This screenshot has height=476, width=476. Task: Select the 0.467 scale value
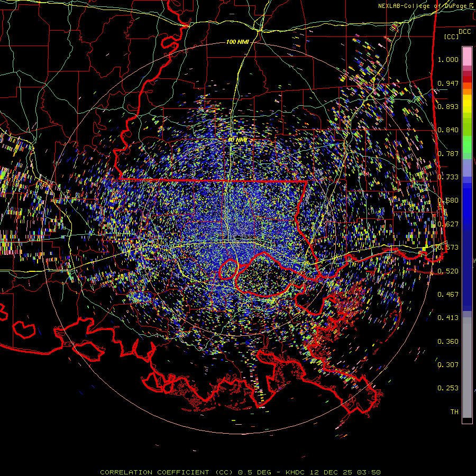(x=448, y=295)
